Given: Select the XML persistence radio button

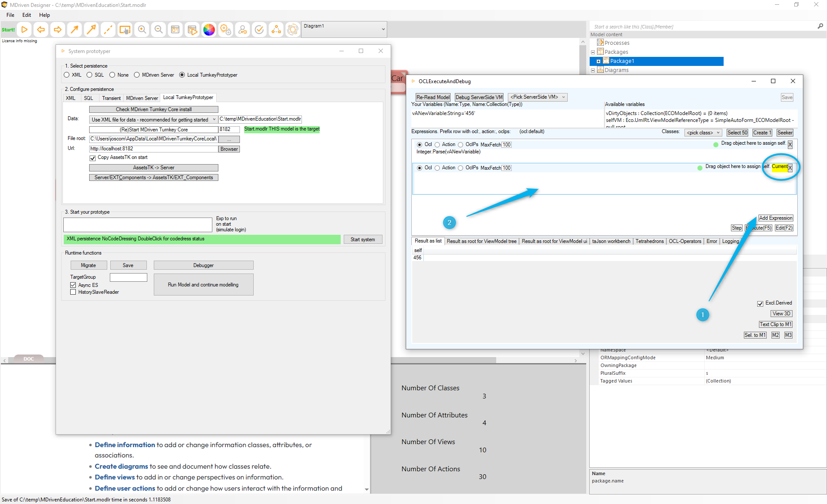Looking at the screenshot, I should (x=67, y=75).
